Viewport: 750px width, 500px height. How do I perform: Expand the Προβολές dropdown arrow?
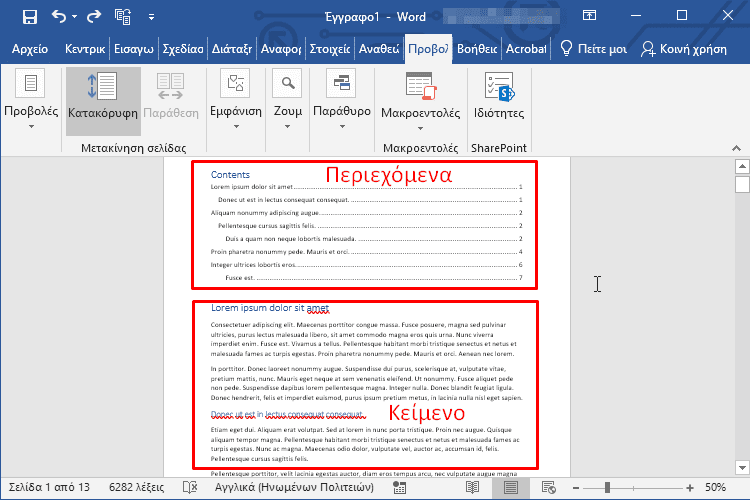31,126
